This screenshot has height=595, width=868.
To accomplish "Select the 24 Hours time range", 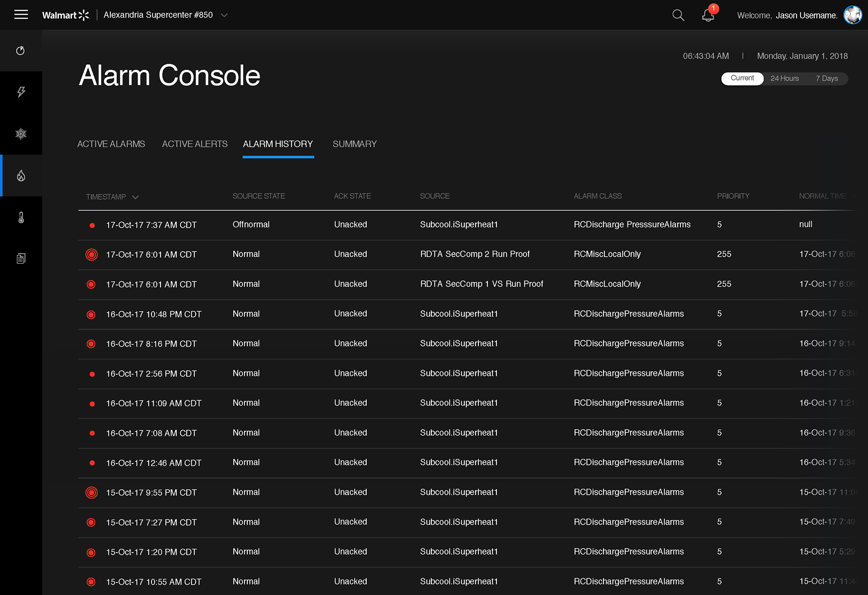I will pos(784,78).
